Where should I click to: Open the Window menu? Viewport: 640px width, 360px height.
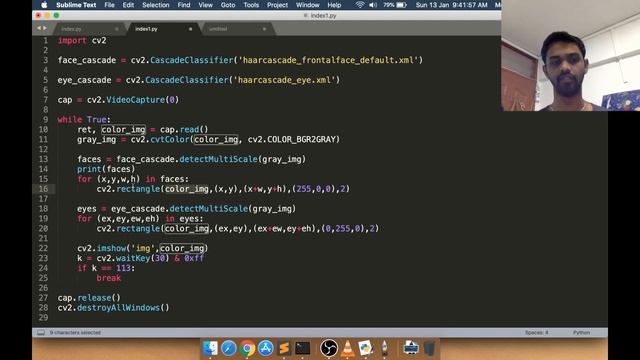(307, 5)
